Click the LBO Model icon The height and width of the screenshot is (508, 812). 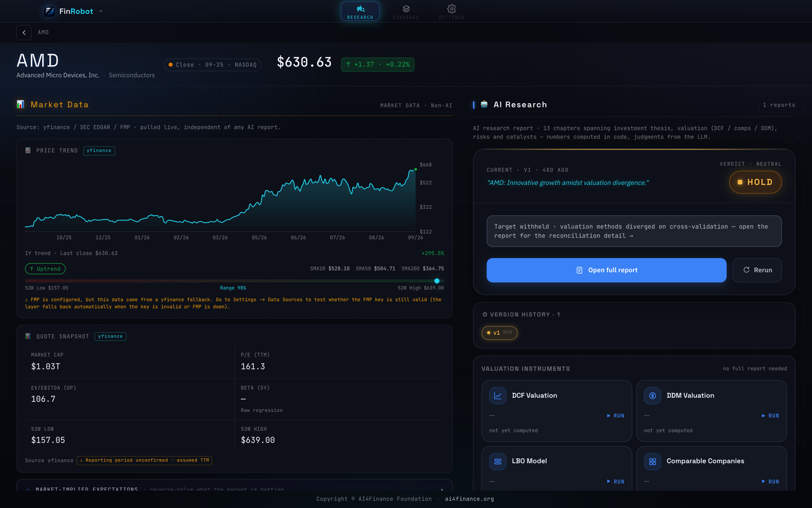497,461
